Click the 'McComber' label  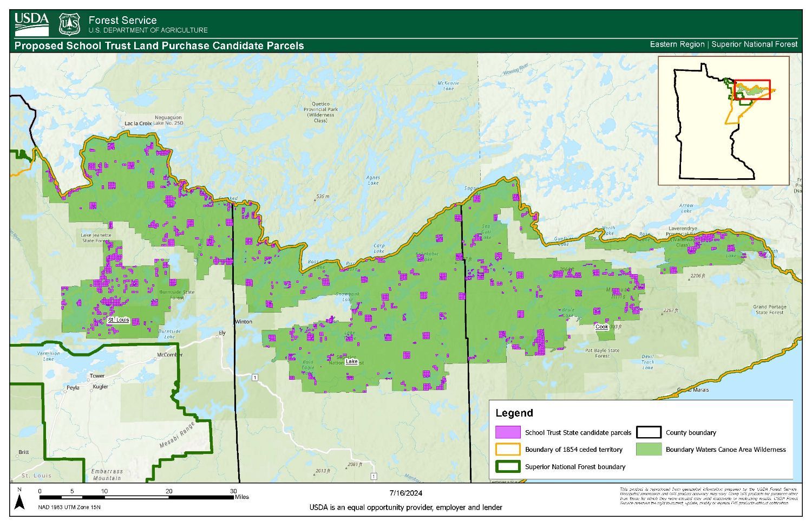tap(170, 355)
